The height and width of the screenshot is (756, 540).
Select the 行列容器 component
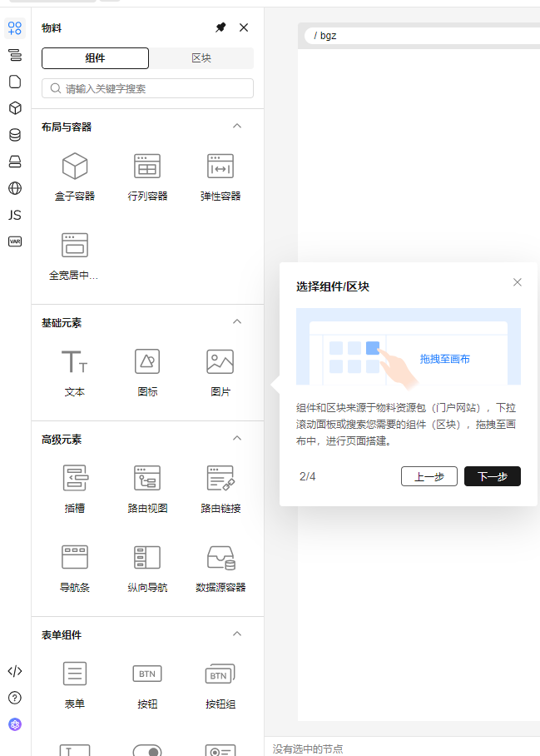[147, 177]
